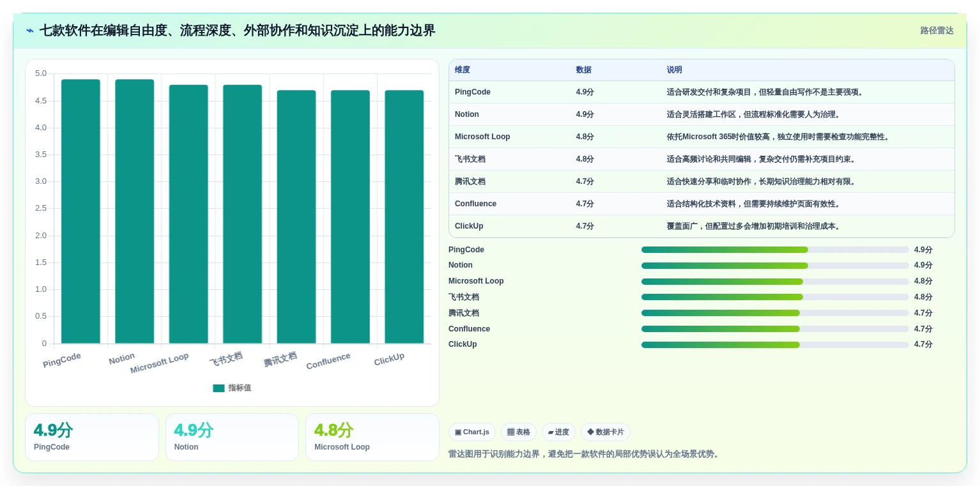The height and width of the screenshot is (486, 980).
Task: Click the lightning icon beside the title
Action: tap(30, 31)
